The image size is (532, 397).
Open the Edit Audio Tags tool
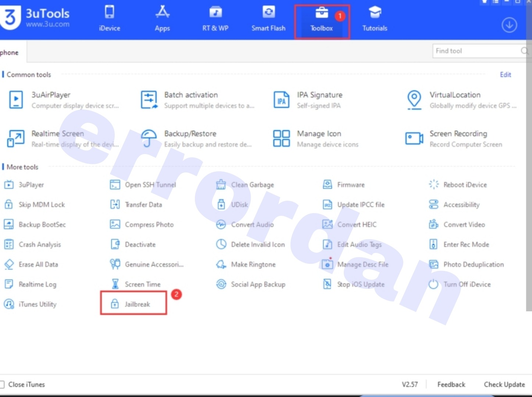[352, 244]
